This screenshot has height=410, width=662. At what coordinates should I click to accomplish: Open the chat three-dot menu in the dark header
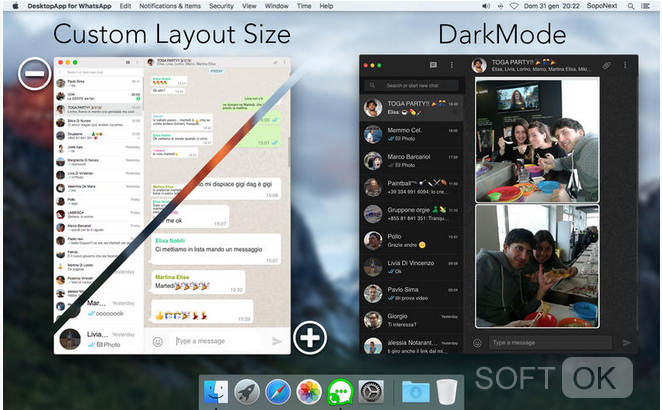pyautogui.click(x=625, y=65)
